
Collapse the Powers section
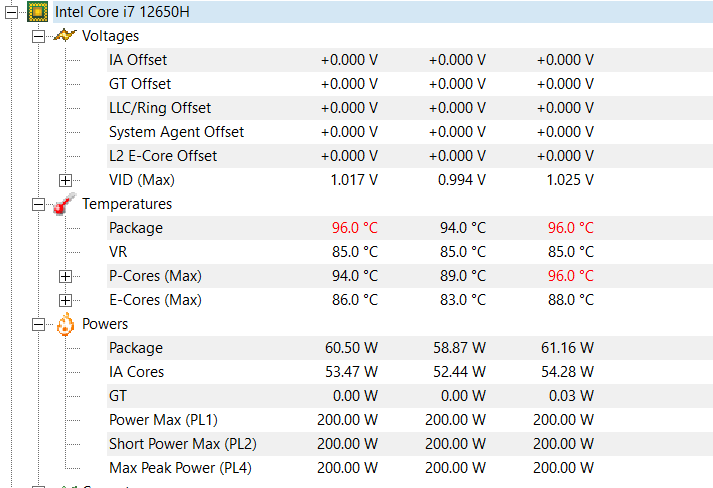click(x=39, y=324)
